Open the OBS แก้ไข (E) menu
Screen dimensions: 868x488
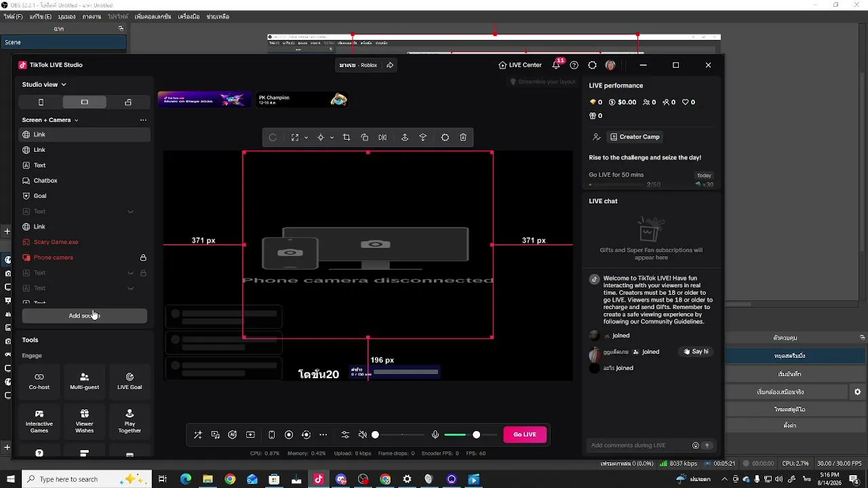pyautogui.click(x=41, y=16)
